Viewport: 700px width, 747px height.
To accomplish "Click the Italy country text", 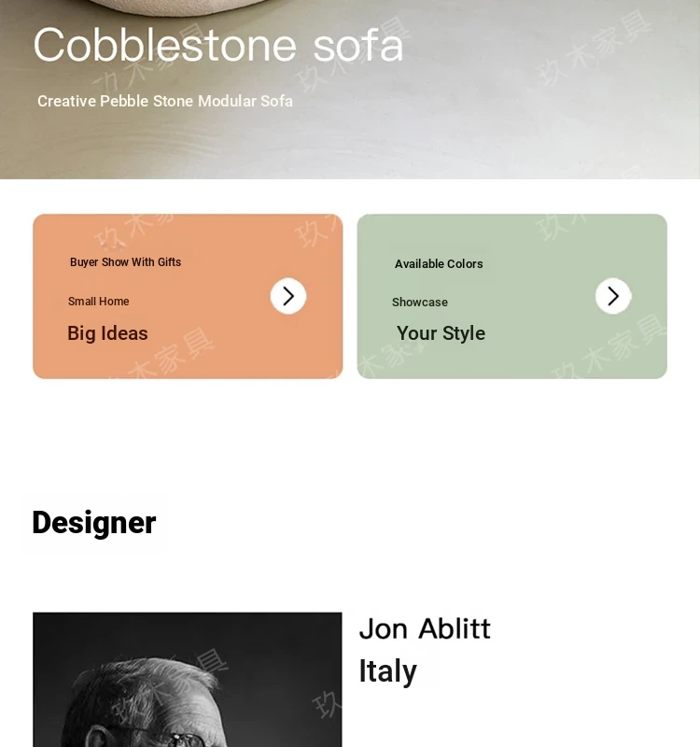I will pyautogui.click(x=387, y=670).
